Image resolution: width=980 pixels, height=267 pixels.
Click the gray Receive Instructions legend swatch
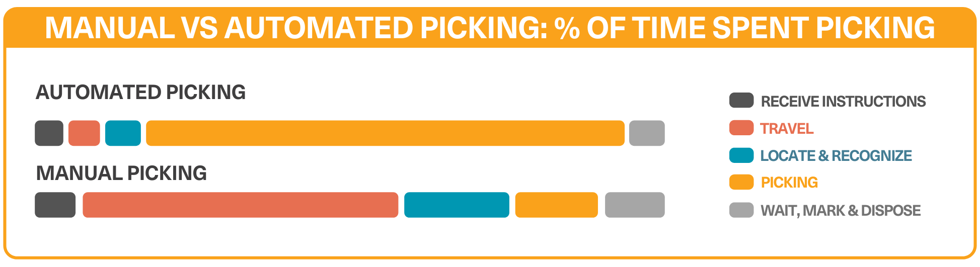coord(741,101)
